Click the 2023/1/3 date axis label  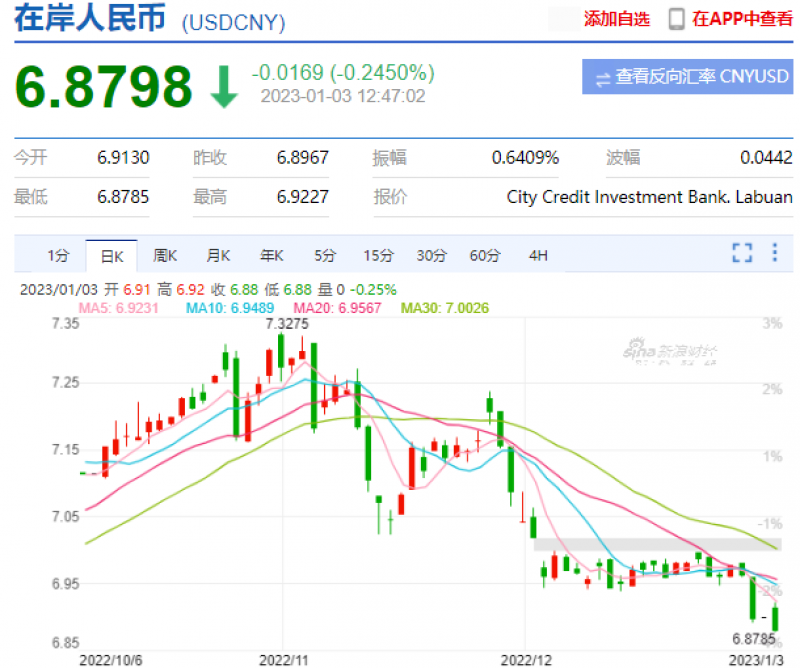(x=756, y=660)
